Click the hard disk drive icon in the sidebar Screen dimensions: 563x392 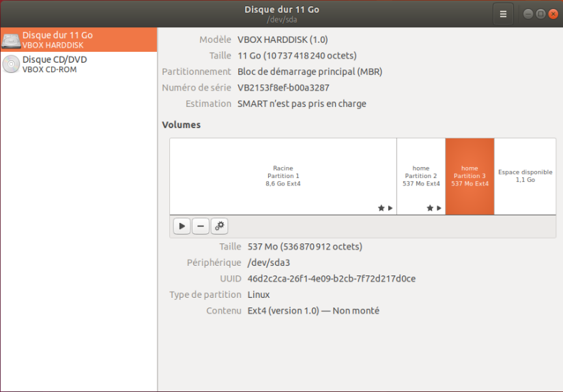click(11, 40)
